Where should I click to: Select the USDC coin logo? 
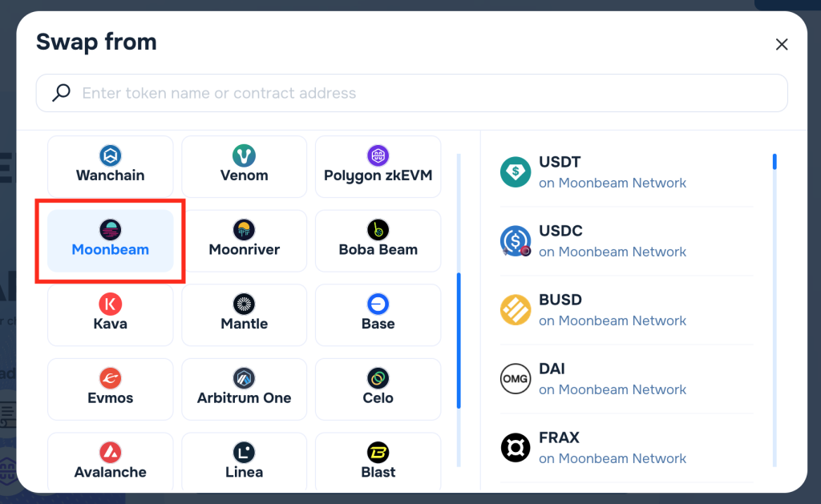[516, 240]
